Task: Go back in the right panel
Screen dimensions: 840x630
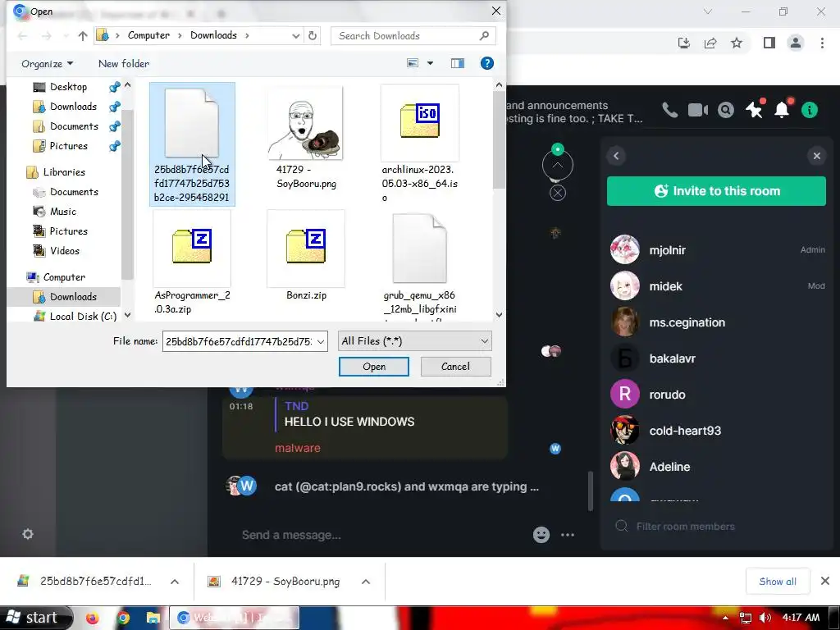Action: 616,156
